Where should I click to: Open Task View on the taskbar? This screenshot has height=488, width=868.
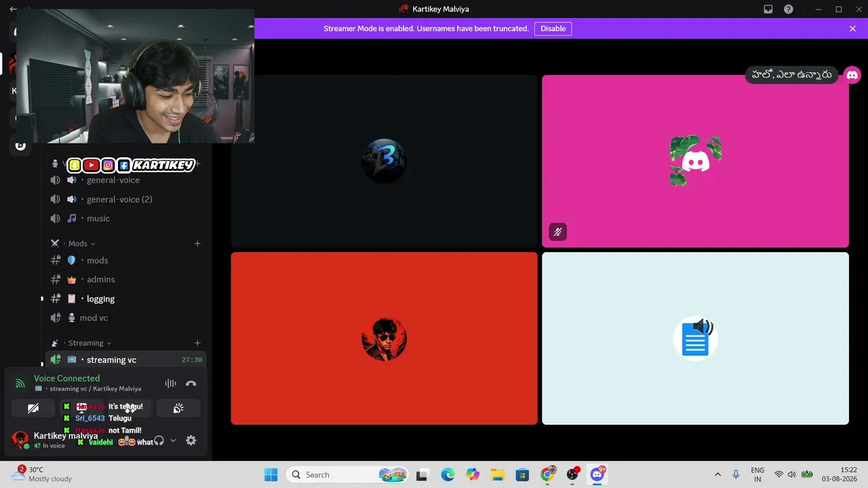coord(422,474)
